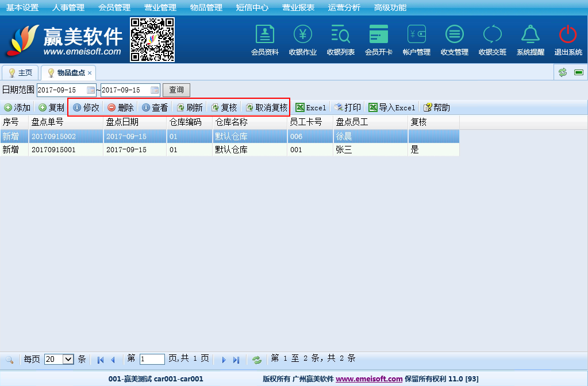Screen dimensions: 588x386
Task: Switch to the 主页 tab
Action: pos(20,73)
